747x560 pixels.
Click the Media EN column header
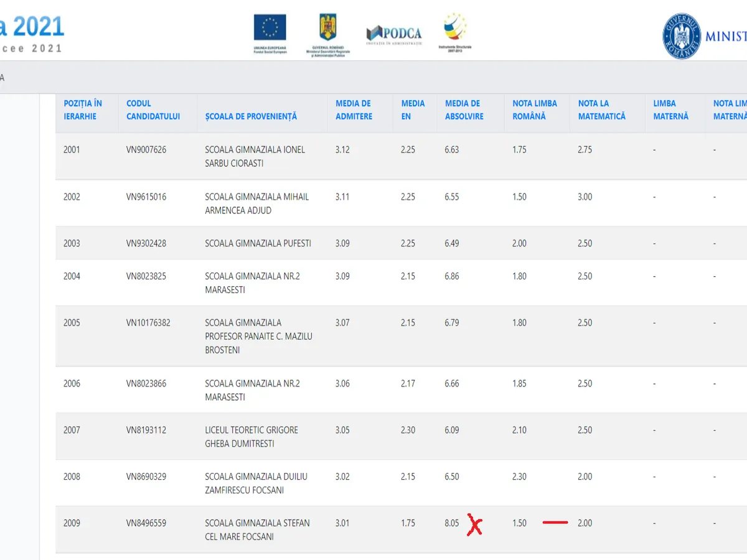(x=413, y=110)
